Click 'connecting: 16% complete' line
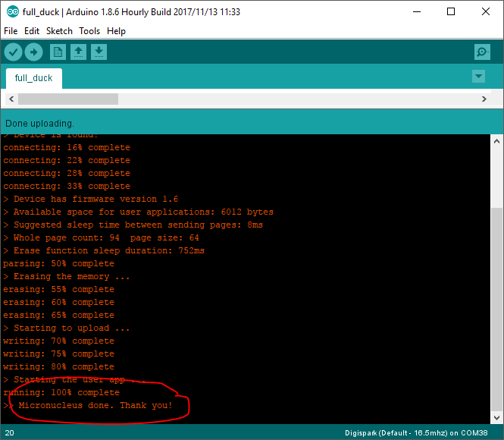 [x=67, y=147]
